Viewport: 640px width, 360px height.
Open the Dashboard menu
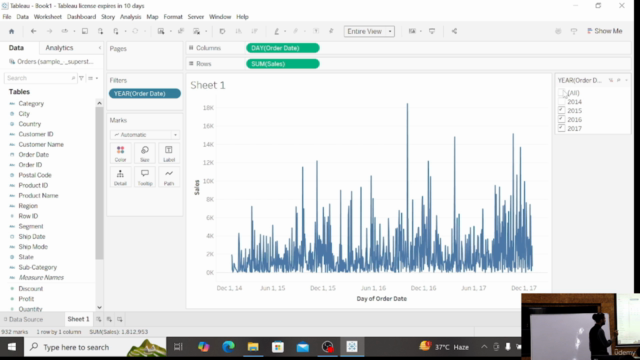(81, 17)
